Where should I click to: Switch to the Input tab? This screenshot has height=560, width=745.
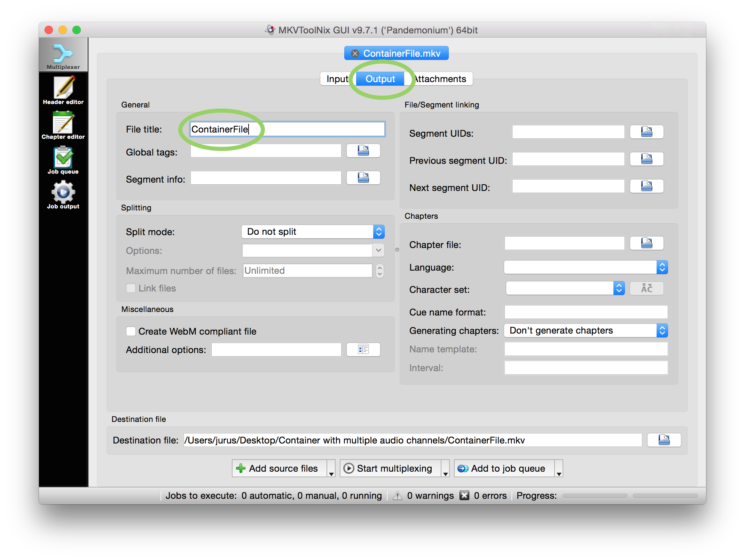point(337,79)
